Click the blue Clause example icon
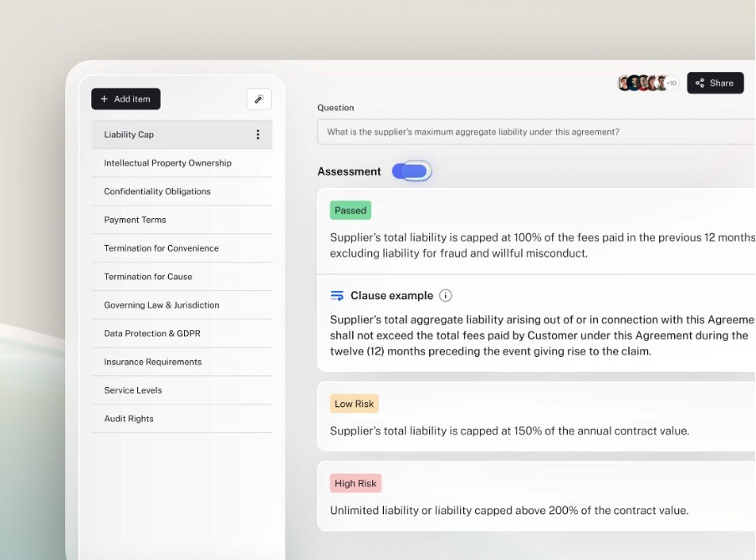 click(x=338, y=295)
